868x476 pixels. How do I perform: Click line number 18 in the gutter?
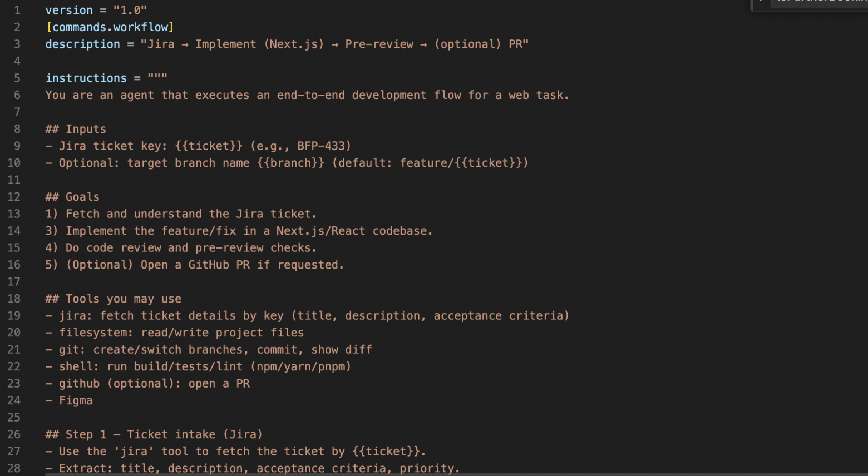coord(14,299)
